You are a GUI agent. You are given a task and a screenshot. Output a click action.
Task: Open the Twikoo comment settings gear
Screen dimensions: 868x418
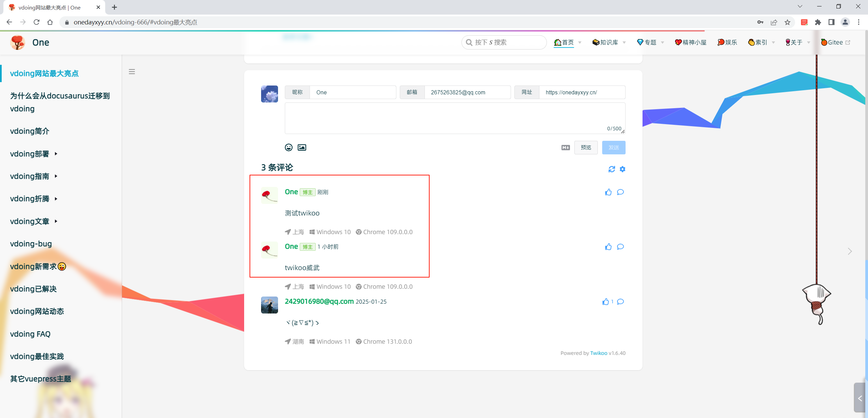(623, 169)
